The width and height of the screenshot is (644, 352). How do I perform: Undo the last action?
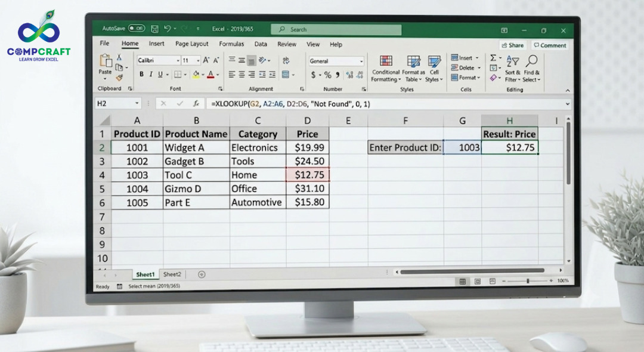(x=167, y=29)
